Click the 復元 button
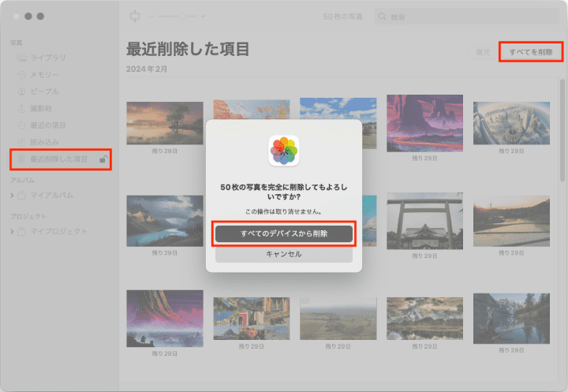 coord(483,52)
